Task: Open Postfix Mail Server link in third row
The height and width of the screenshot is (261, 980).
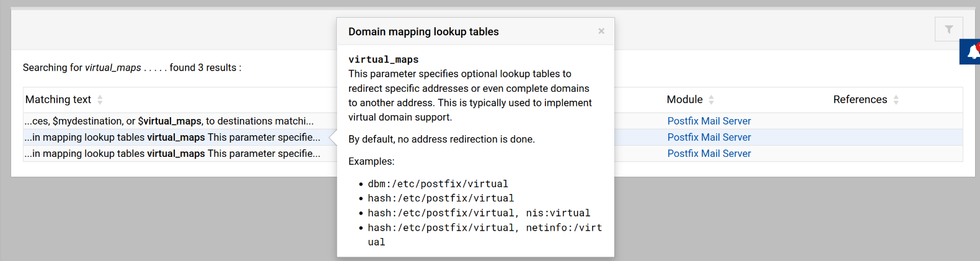Action: click(709, 153)
